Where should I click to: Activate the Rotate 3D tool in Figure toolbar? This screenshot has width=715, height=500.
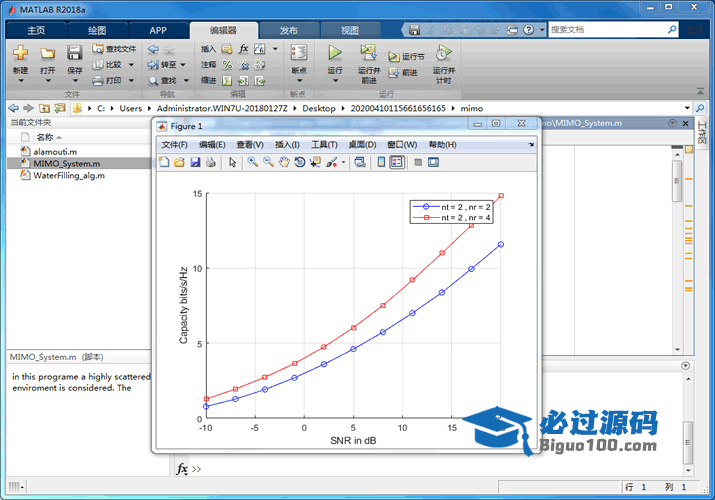coord(300,162)
